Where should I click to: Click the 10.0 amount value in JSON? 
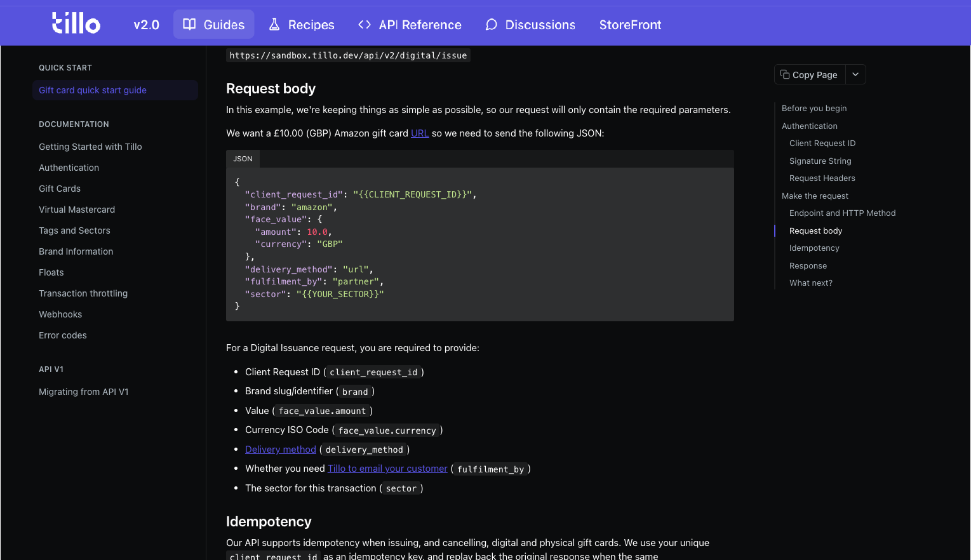click(x=317, y=232)
